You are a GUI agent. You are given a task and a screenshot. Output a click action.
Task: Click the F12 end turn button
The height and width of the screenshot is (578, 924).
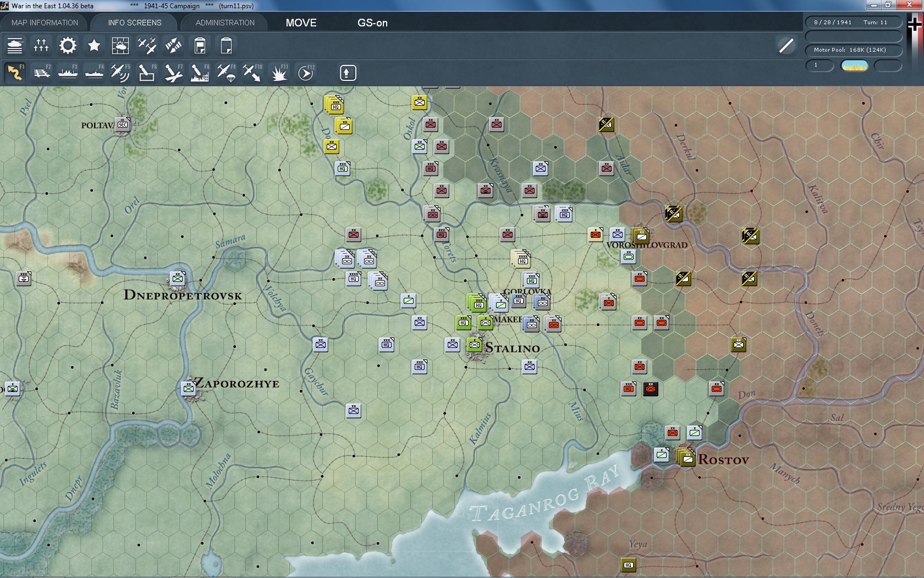(306, 73)
